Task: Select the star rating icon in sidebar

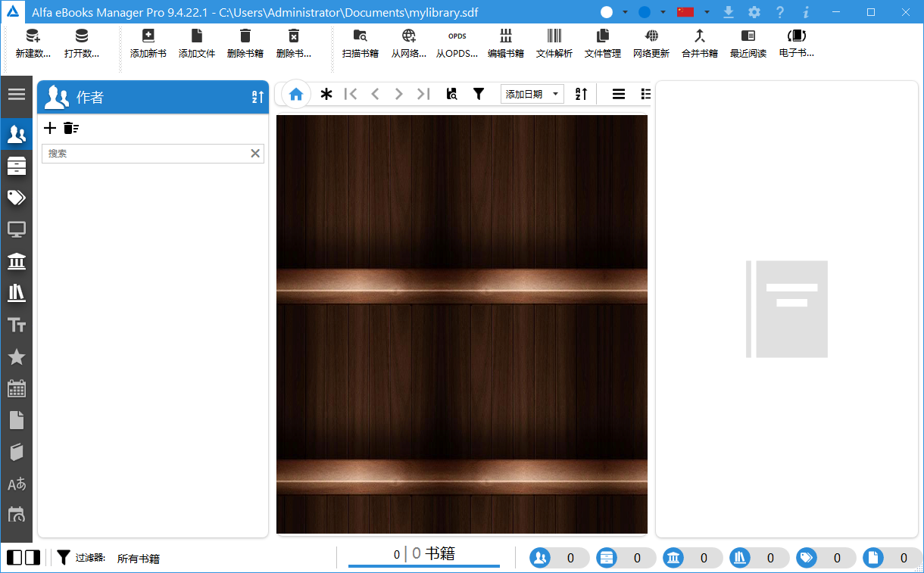Action: pyautogui.click(x=17, y=357)
